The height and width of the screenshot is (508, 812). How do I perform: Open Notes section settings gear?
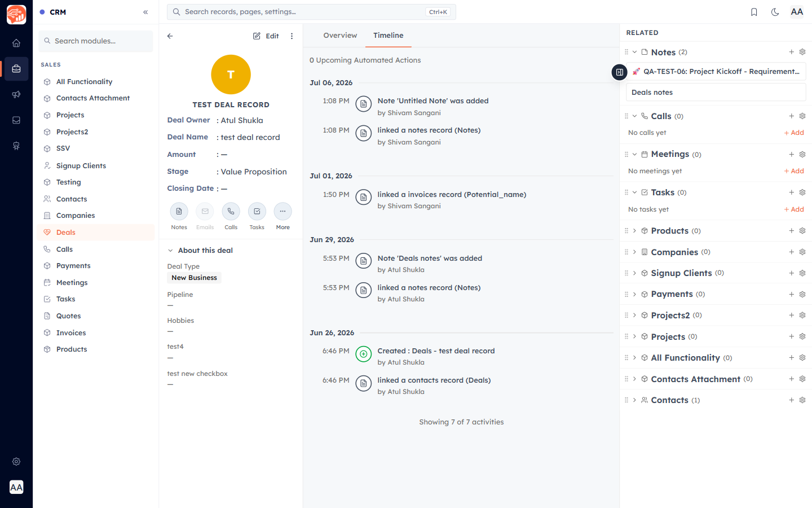(802, 52)
